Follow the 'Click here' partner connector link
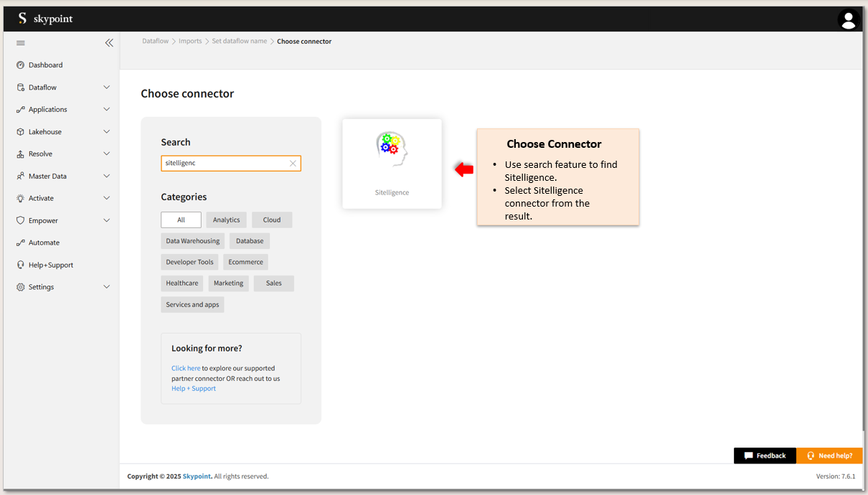The image size is (868, 495). click(186, 369)
